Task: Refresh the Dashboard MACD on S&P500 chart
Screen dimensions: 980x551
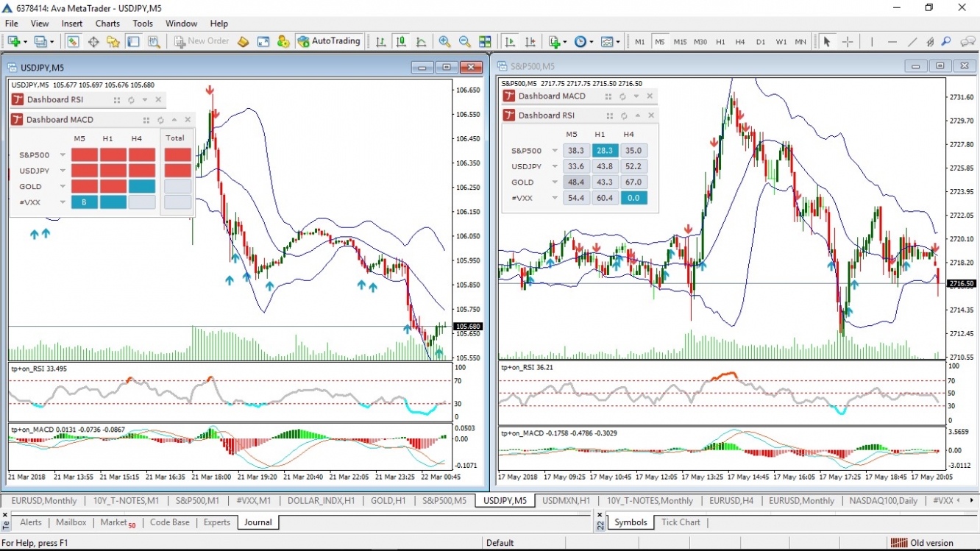Action: [x=622, y=96]
